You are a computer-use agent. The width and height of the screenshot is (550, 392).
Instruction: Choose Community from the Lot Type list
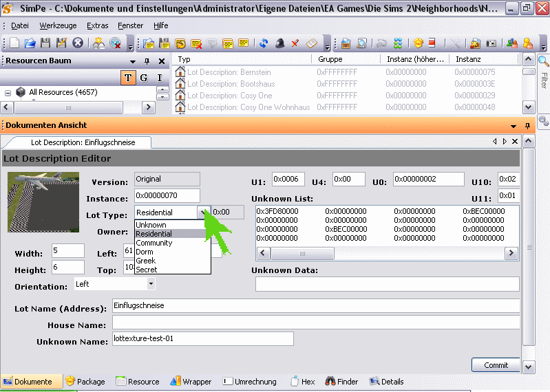click(x=154, y=243)
